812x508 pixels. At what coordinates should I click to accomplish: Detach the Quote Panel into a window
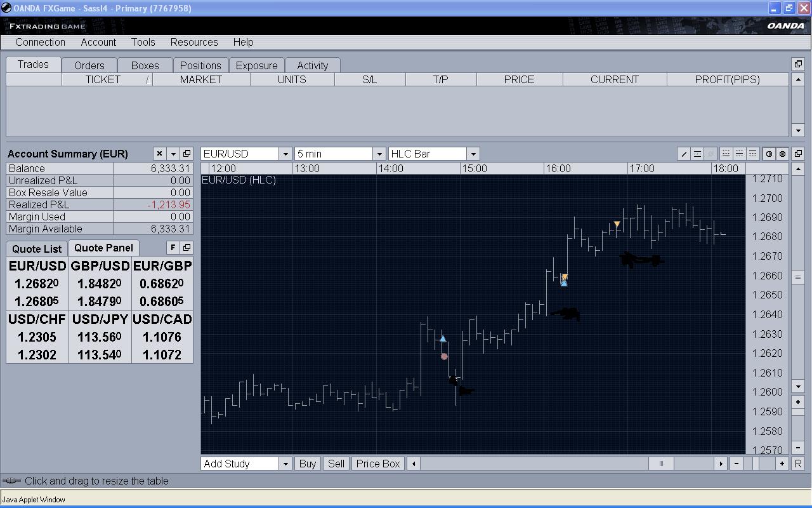coord(187,248)
